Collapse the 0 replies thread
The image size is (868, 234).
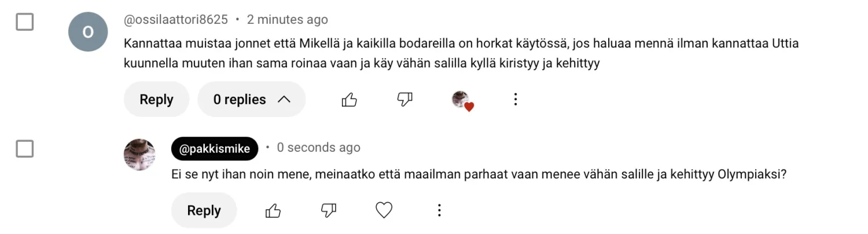click(x=251, y=100)
